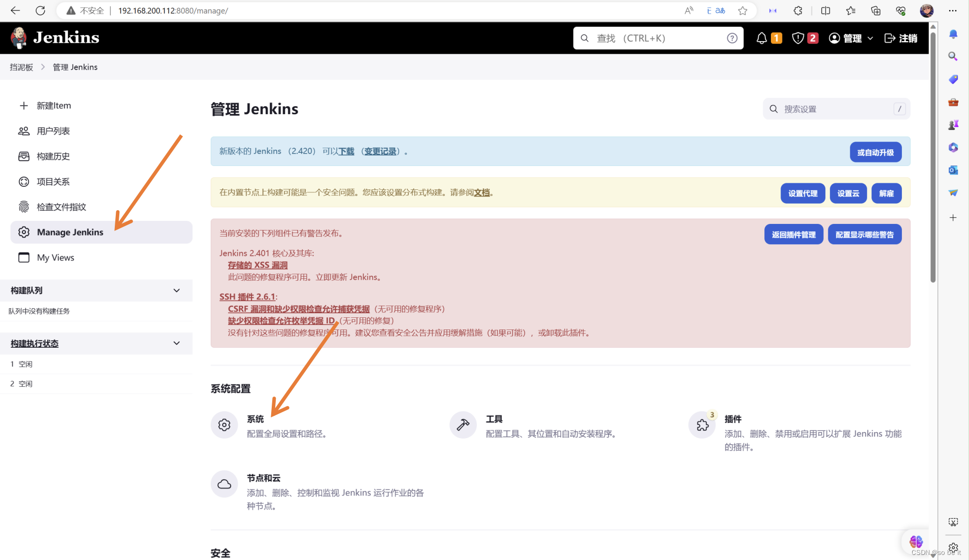Click the Jenkins logo icon

click(19, 38)
